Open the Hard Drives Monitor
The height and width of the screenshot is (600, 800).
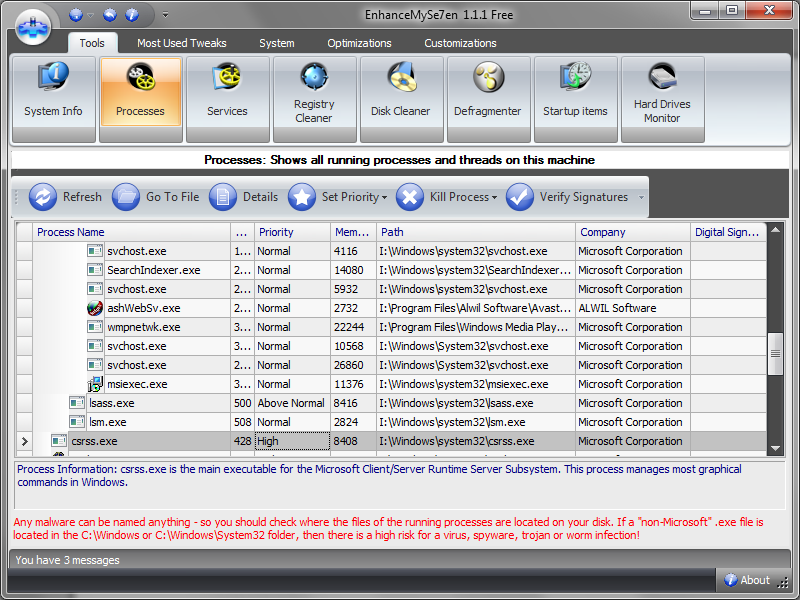click(x=661, y=98)
